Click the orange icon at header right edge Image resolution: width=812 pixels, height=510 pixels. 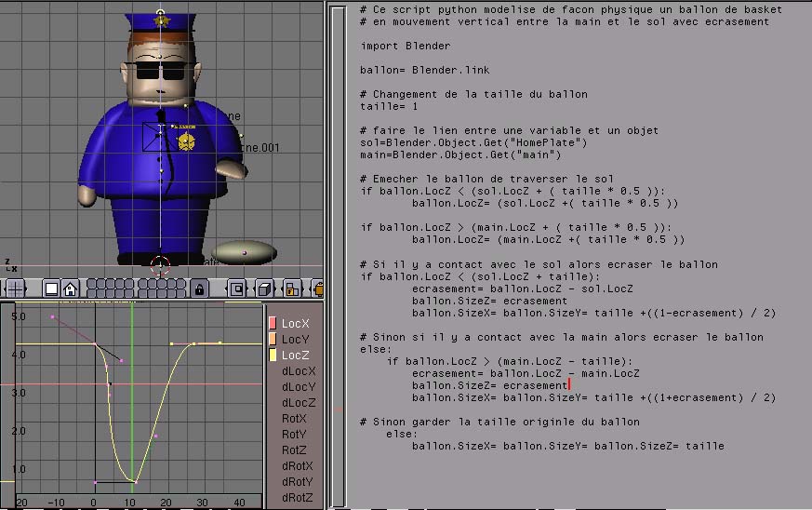point(318,289)
